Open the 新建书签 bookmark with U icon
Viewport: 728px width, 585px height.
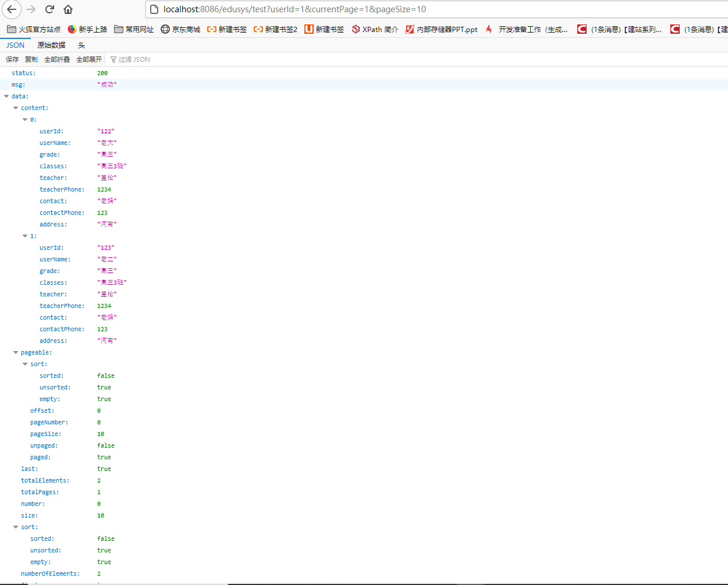click(324, 29)
